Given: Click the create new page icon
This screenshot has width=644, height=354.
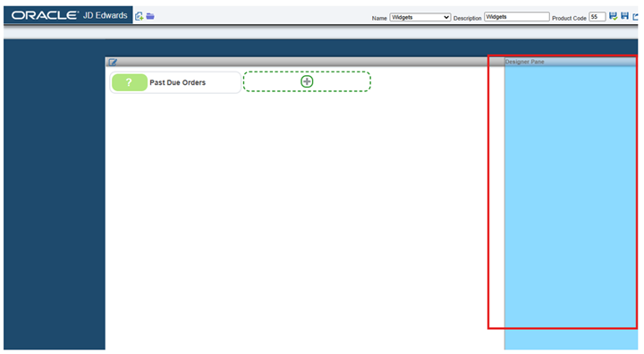Looking at the screenshot, I should (139, 16).
